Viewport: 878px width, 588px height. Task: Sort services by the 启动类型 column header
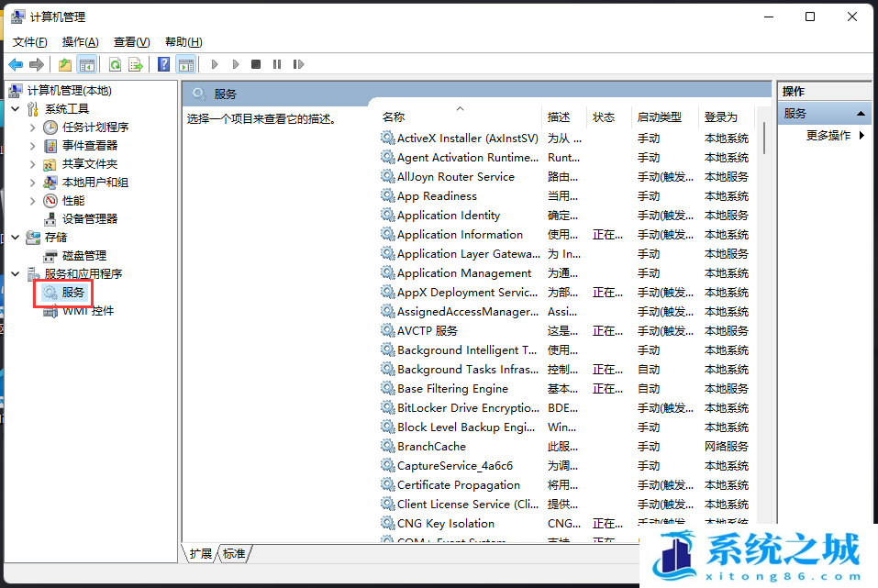(x=660, y=117)
